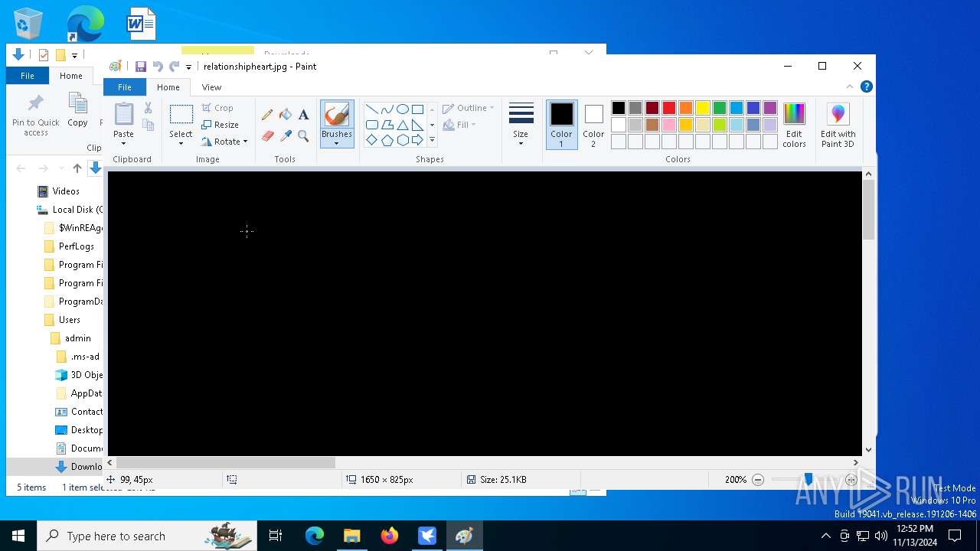
Task: Open the Select dropdown arrow
Action: pyautogui.click(x=181, y=144)
